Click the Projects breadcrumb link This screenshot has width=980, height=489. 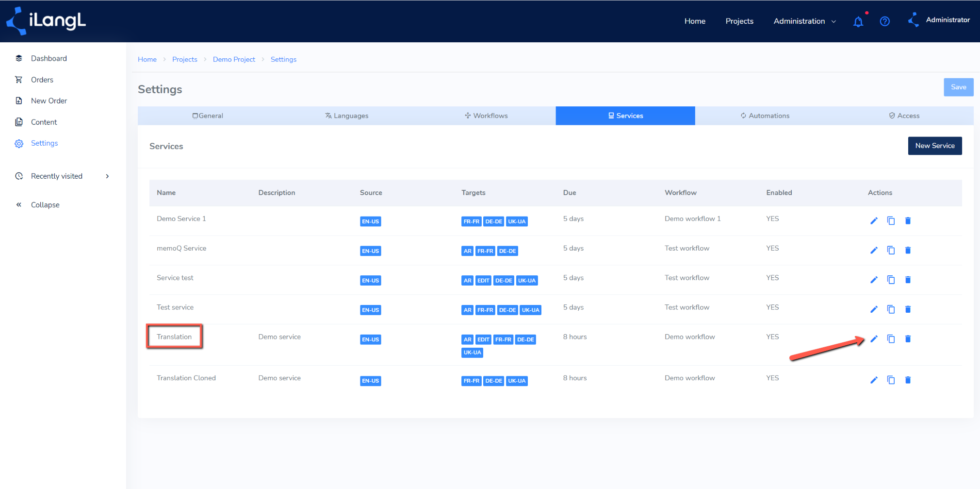point(184,59)
